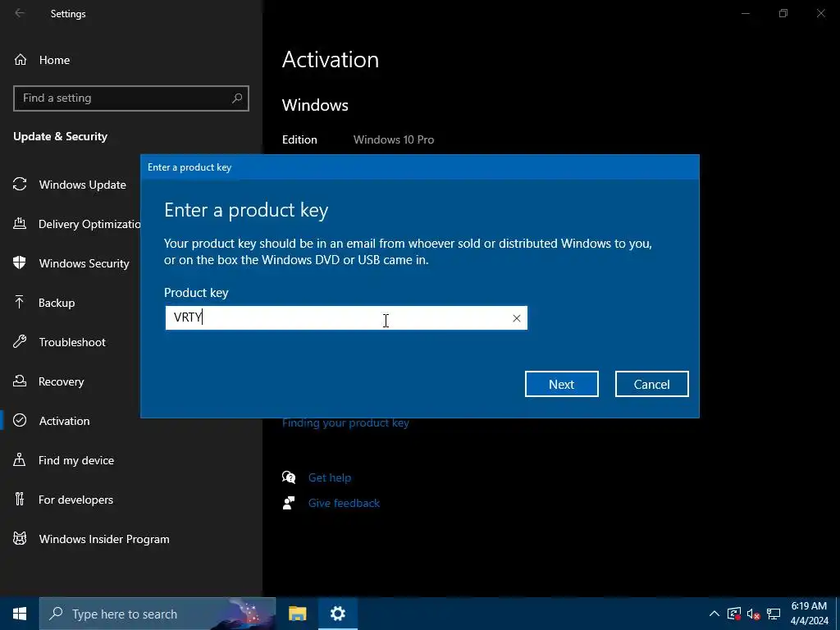The image size is (840, 630).
Task: Click the security warning tray icon
Action: tap(734, 614)
